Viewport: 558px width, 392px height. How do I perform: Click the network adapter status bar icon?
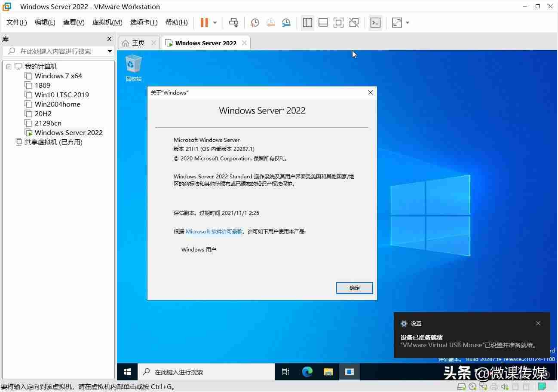(483, 386)
